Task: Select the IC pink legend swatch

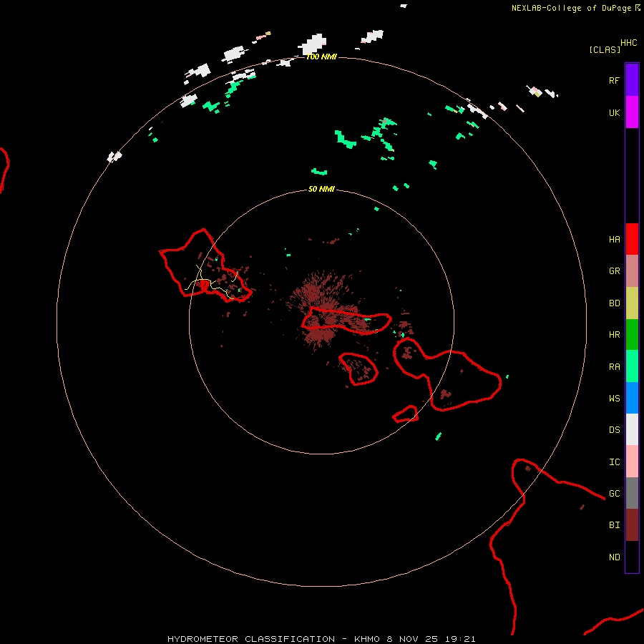Action: pyautogui.click(x=632, y=462)
